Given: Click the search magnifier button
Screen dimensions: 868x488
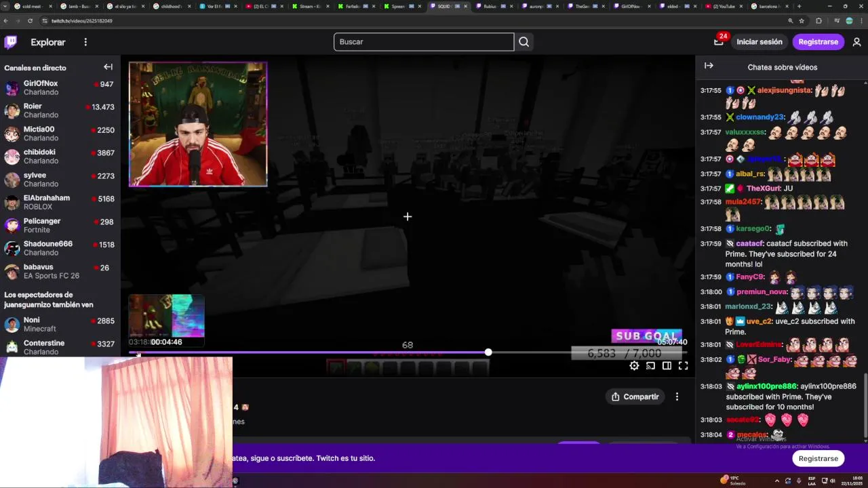Looking at the screenshot, I should coord(524,42).
